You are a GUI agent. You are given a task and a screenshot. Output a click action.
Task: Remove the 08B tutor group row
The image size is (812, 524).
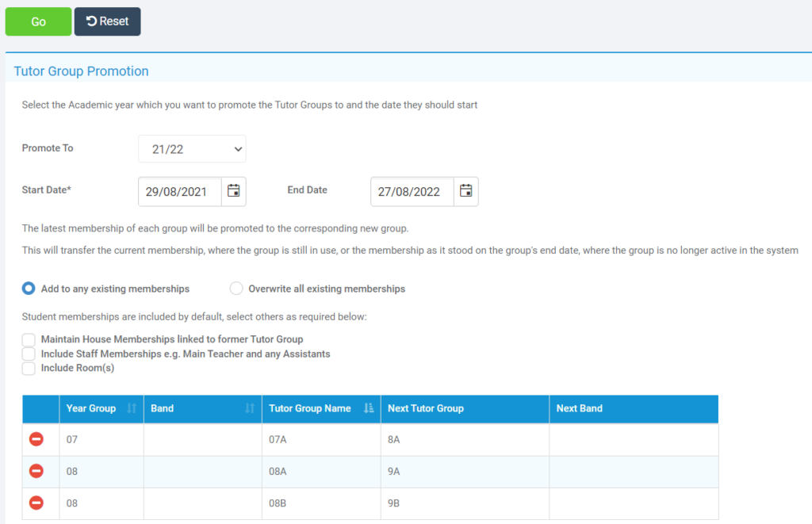coord(36,503)
